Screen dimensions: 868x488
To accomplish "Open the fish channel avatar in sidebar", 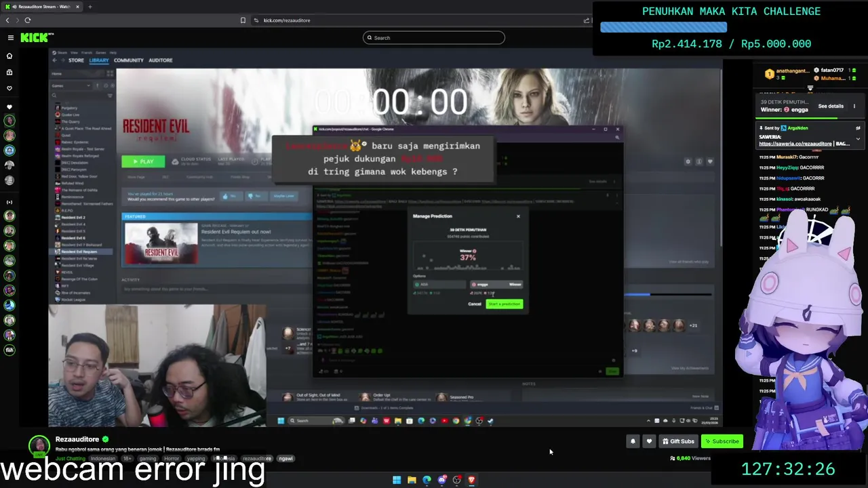I will click(x=9, y=350).
